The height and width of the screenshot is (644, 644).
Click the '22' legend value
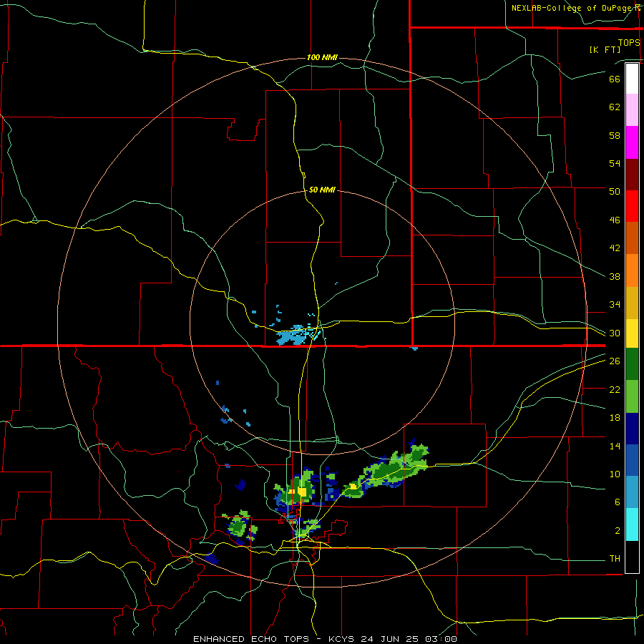click(615, 389)
